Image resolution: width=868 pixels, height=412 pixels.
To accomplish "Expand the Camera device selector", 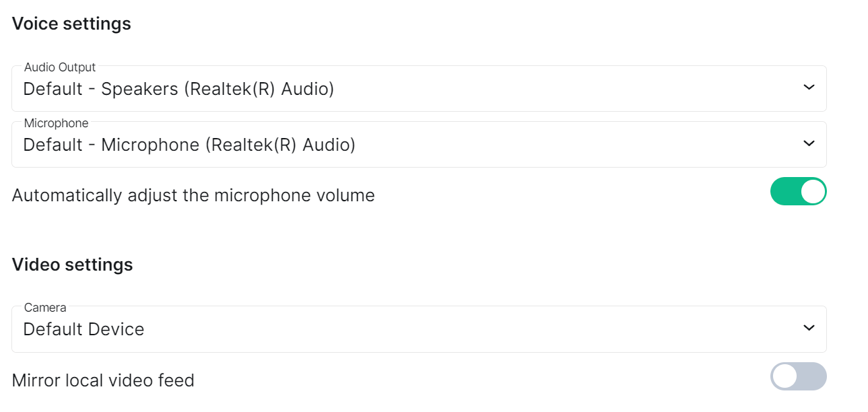I will click(x=419, y=329).
